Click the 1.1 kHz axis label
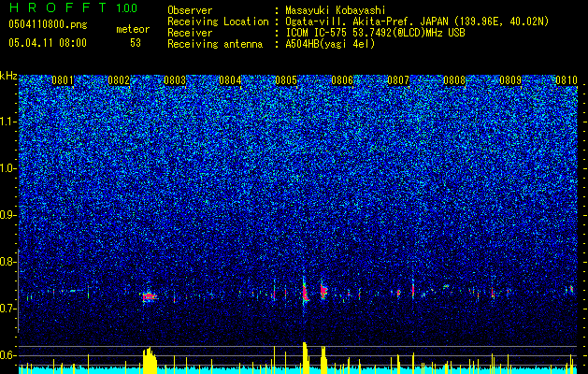Screen dimensions: 588x374 [8, 122]
